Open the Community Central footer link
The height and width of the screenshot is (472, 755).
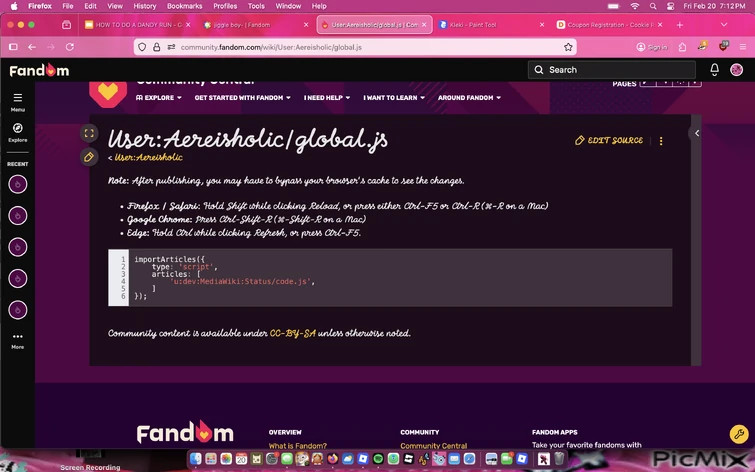click(433, 446)
